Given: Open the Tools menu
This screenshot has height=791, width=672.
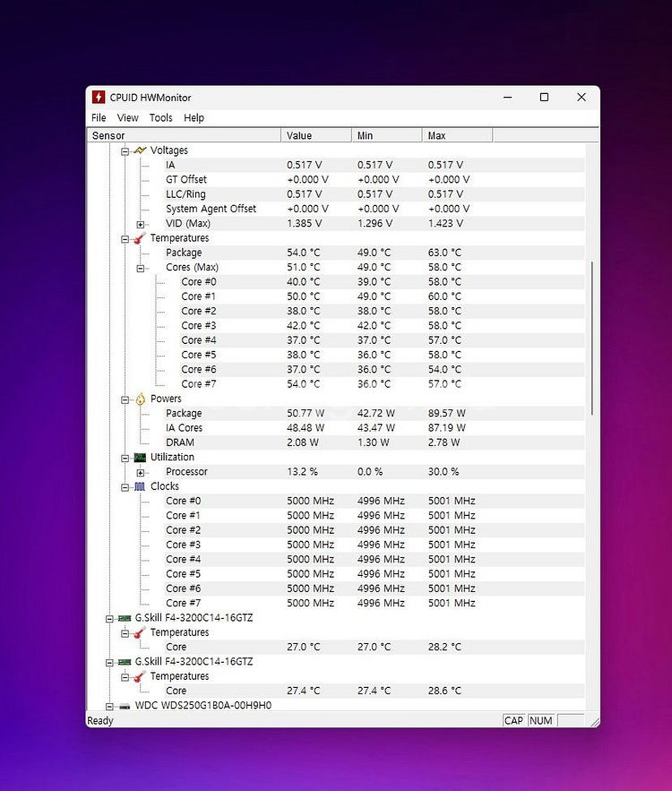Looking at the screenshot, I should (x=161, y=118).
